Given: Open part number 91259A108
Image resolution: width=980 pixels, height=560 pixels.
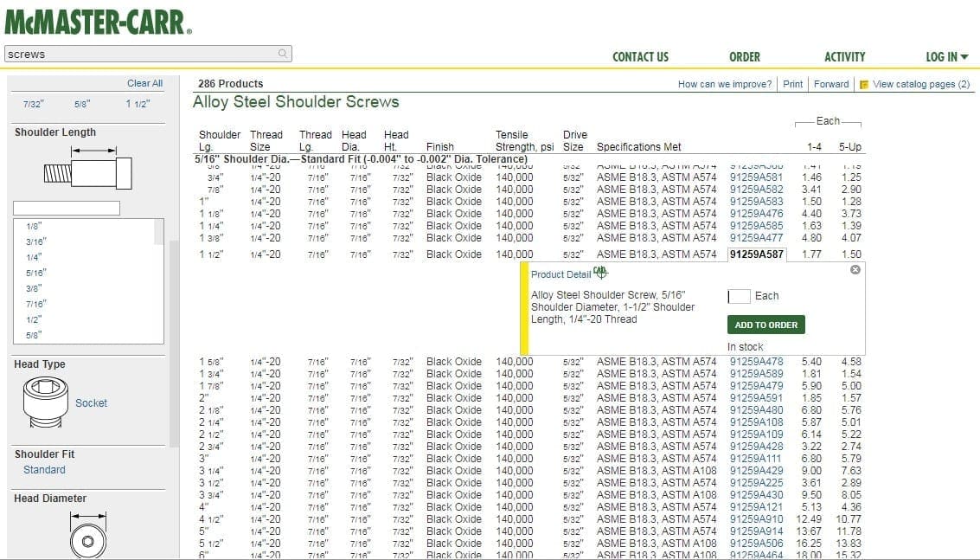Looking at the screenshot, I should click(756, 422).
